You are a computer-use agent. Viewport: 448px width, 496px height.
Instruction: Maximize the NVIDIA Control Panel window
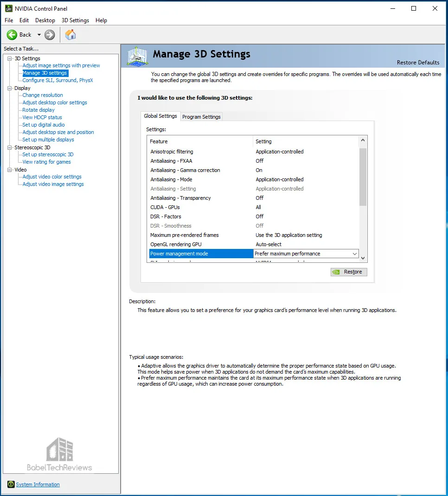click(x=414, y=8)
